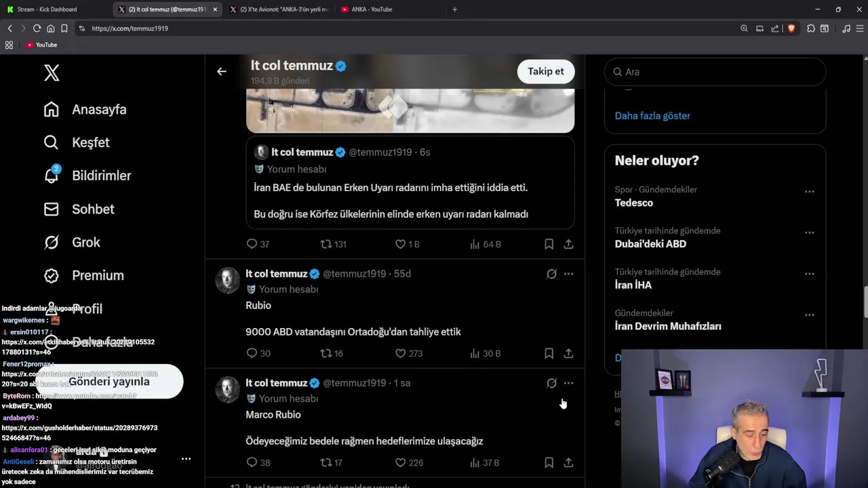The width and height of the screenshot is (868, 488).
Task: Bookmark this page in toolbar
Action: pyautogui.click(x=64, y=28)
